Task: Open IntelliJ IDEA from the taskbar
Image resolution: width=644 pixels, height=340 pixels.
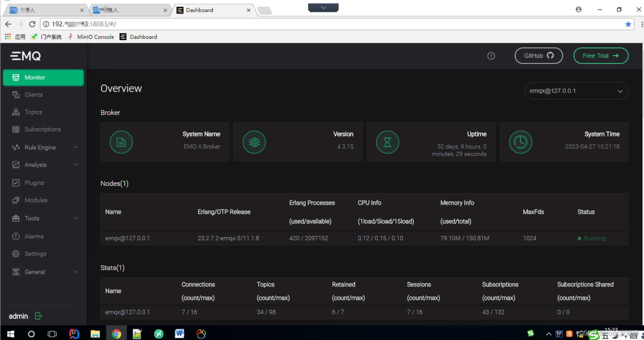Action: coord(74,334)
